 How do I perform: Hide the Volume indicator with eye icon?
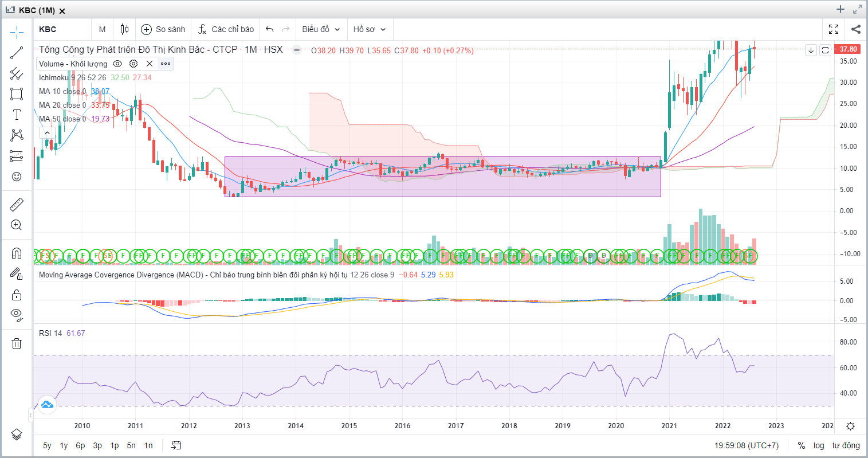tap(117, 64)
